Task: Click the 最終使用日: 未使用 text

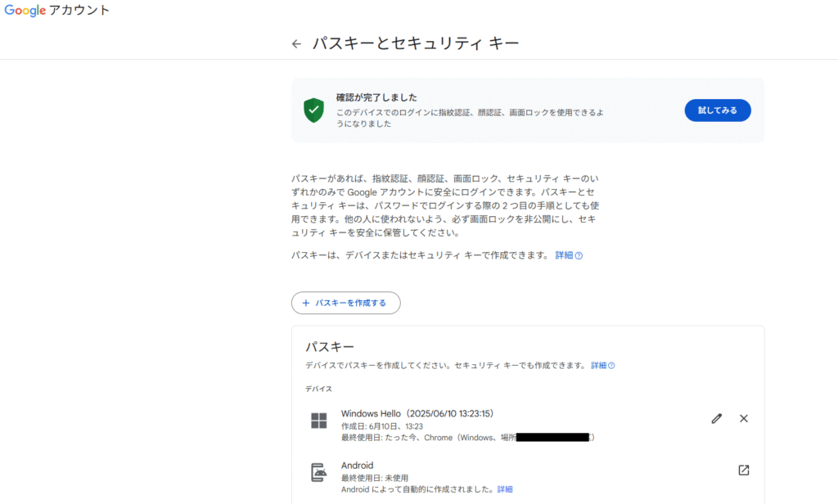Action: 375,478
